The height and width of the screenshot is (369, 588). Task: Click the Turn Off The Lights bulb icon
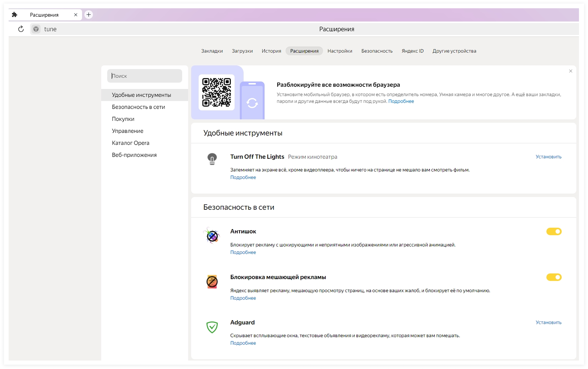point(212,159)
